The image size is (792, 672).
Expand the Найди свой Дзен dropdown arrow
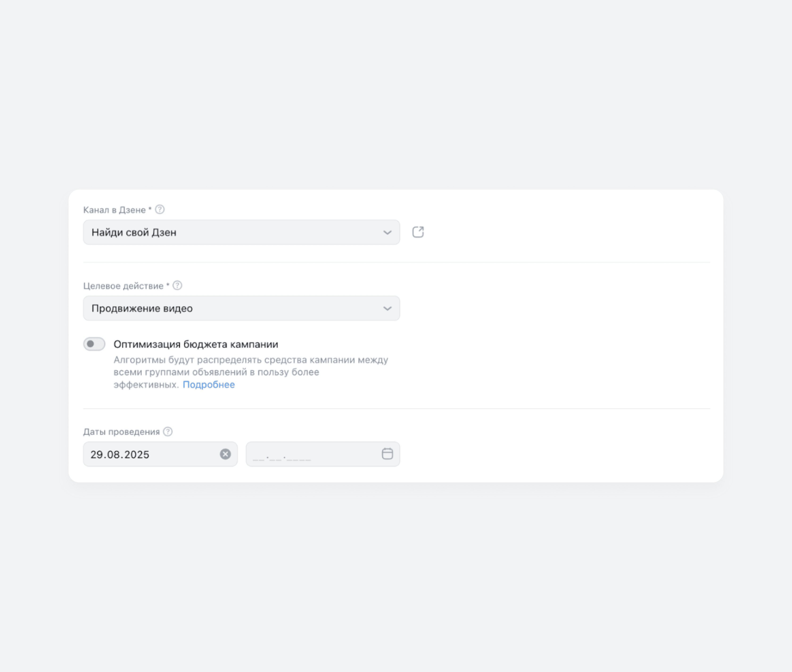[x=387, y=232]
